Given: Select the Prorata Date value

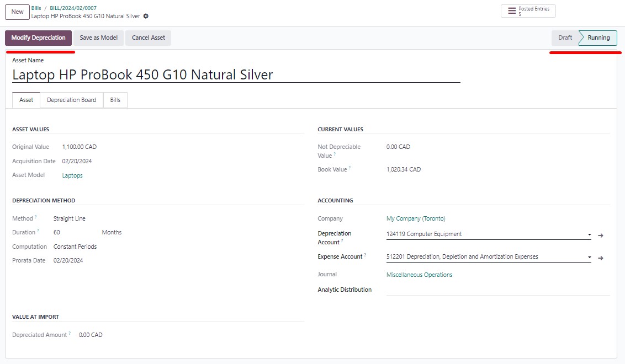Looking at the screenshot, I should pos(68,261).
